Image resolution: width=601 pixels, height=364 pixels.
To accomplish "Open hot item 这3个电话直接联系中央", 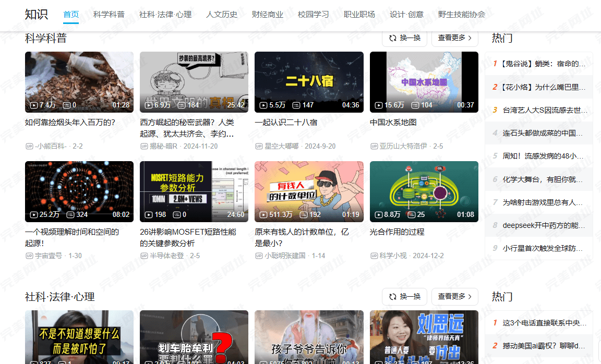I will (x=539, y=323).
